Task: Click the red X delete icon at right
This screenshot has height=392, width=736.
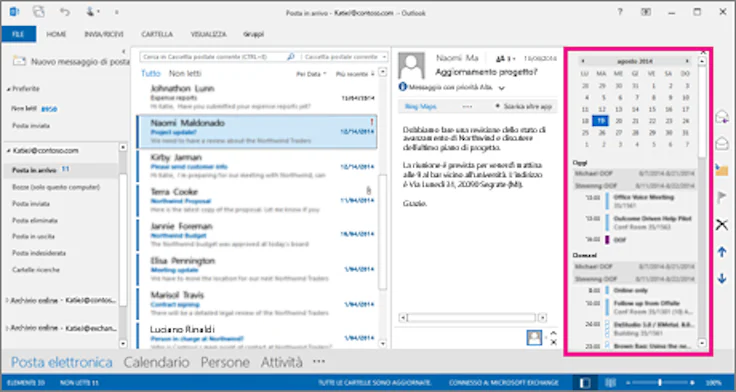Action: 722,224
